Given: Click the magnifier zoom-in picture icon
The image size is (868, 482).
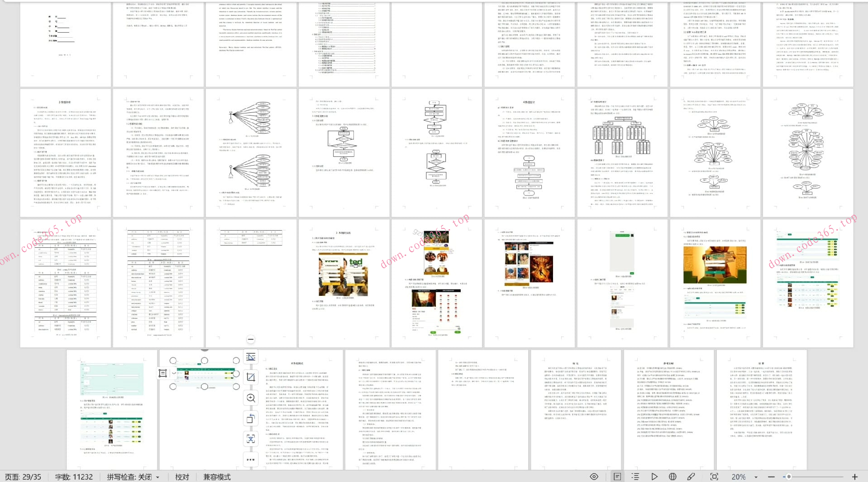Looking at the screenshot, I should tap(251, 398).
